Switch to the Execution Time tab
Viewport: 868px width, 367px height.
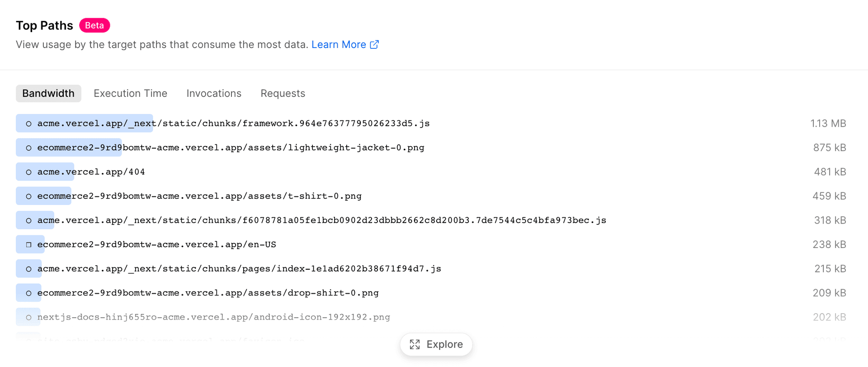130,93
